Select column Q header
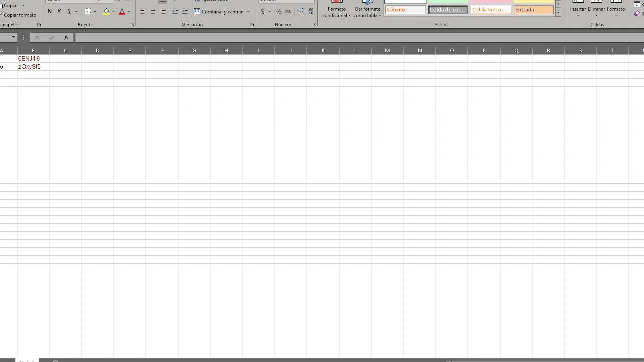The height and width of the screenshot is (362, 644). (516, 50)
